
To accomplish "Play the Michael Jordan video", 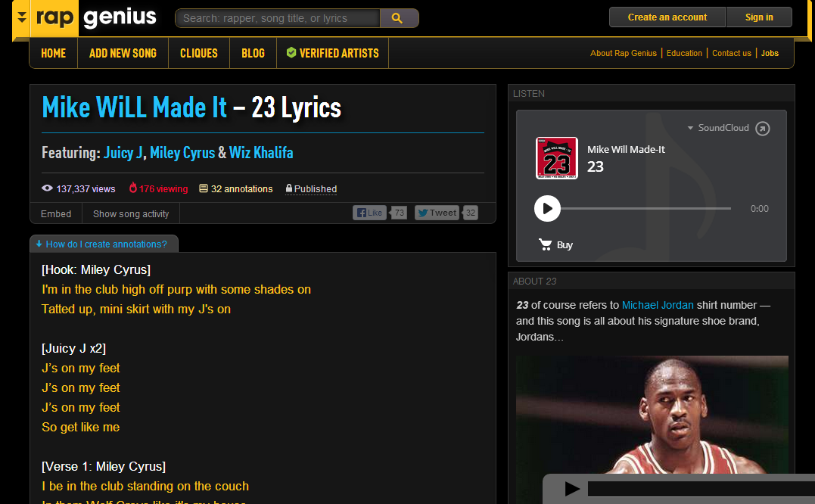I will (x=572, y=488).
